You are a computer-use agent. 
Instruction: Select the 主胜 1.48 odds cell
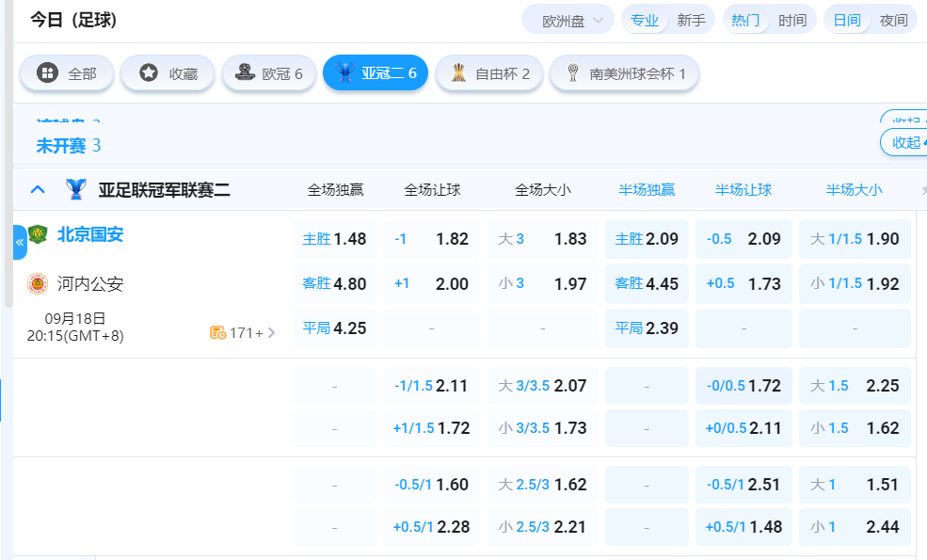(x=334, y=238)
